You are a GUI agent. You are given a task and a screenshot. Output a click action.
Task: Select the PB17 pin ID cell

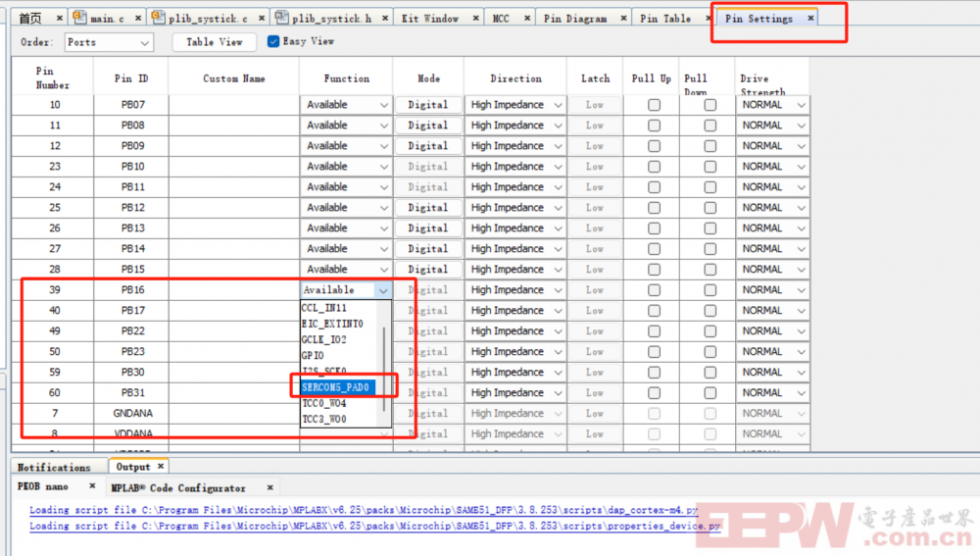click(x=132, y=311)
